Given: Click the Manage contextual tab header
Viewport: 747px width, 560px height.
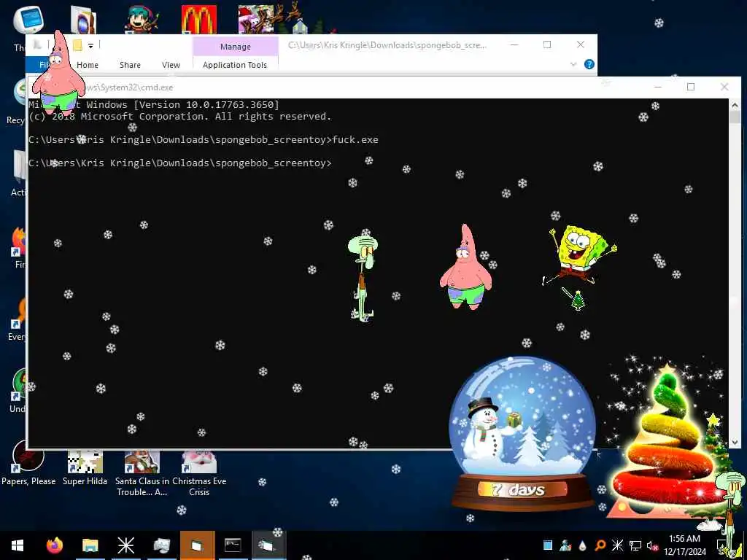Looking at the screenshot, I should 236,47.
